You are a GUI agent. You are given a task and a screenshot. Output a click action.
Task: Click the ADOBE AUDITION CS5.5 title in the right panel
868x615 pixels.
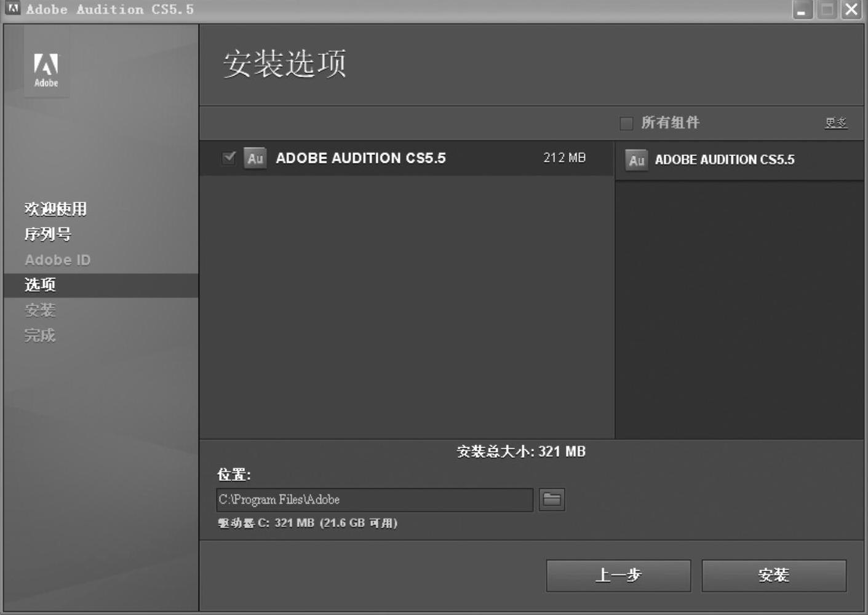click(725, 160)
